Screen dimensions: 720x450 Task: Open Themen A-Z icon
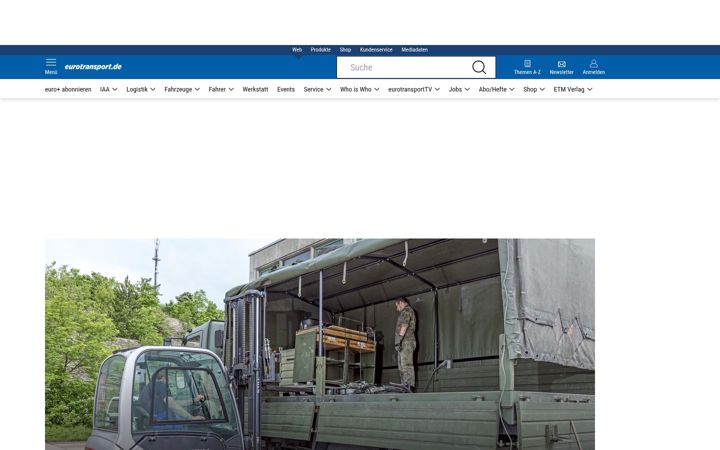[x=527, y=67]
